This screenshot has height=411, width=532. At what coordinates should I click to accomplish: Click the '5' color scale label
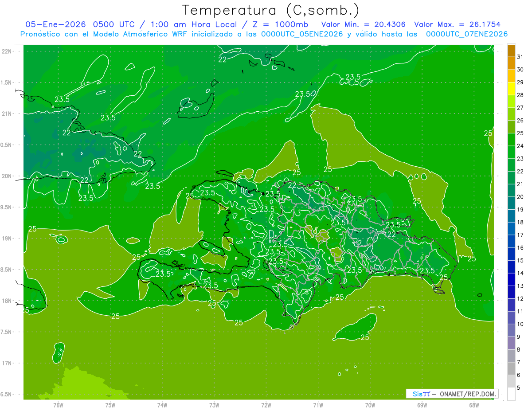pyautogui.click(x=519, y=388)
